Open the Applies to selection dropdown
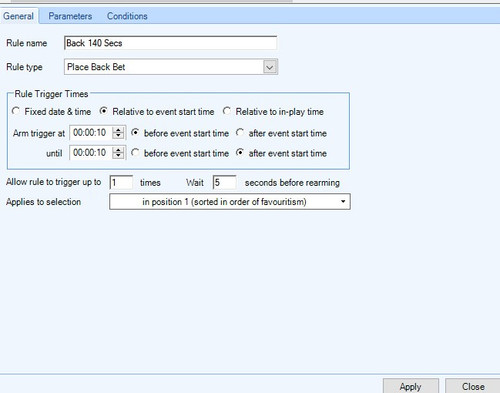Screen dimensions: 500x393 230,202
